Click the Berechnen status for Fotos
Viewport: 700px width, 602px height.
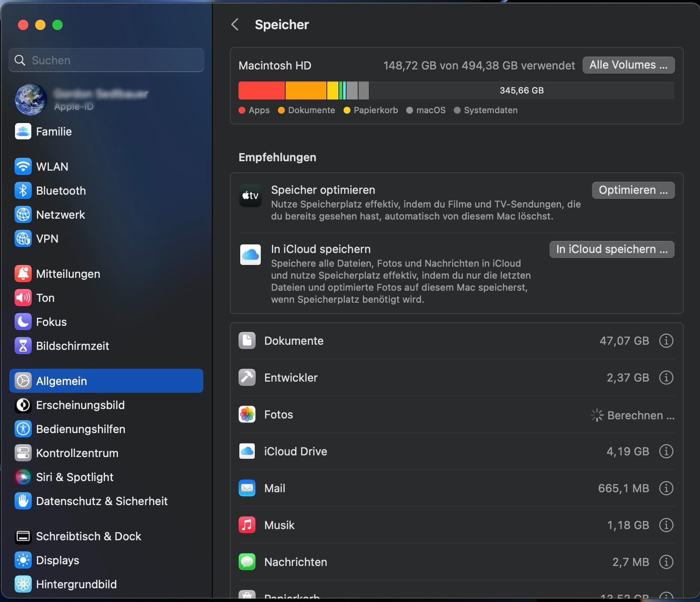(x=632, y=415)
